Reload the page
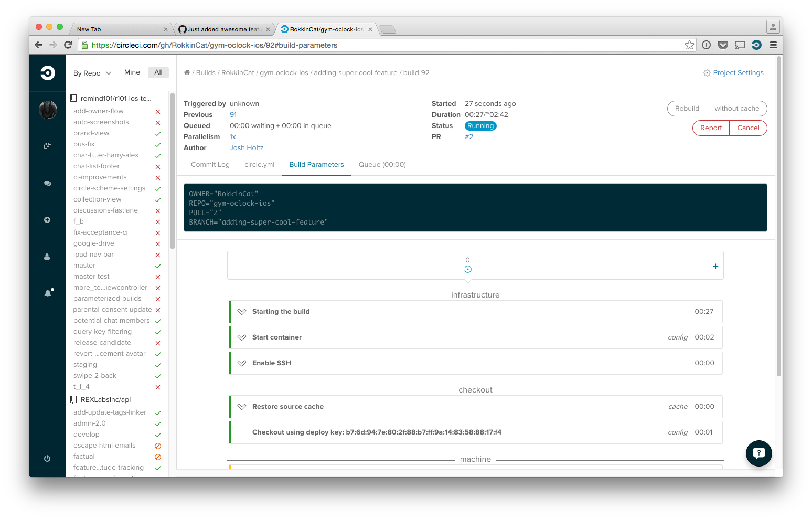This screenshot has width=812, height=519. (68, 45)
